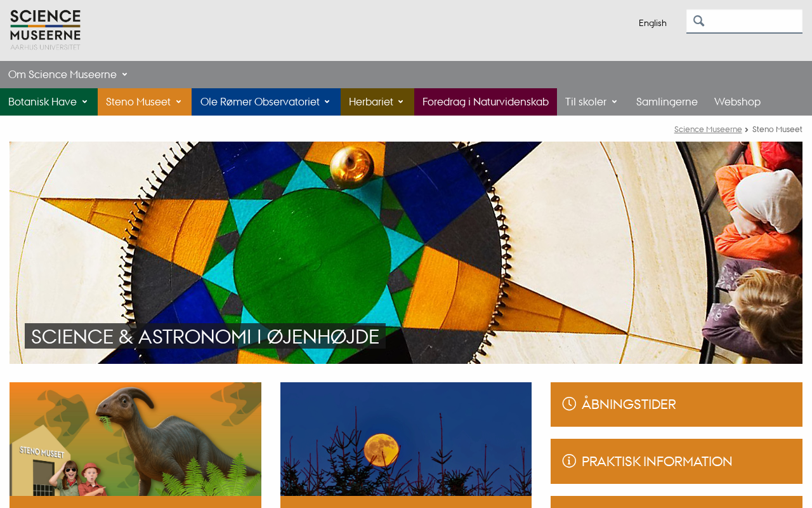The width and height of the screenshot is (812, 508).
Task: Click the Steno Museet breadcrumb text
Action: (x=777, y=130)
